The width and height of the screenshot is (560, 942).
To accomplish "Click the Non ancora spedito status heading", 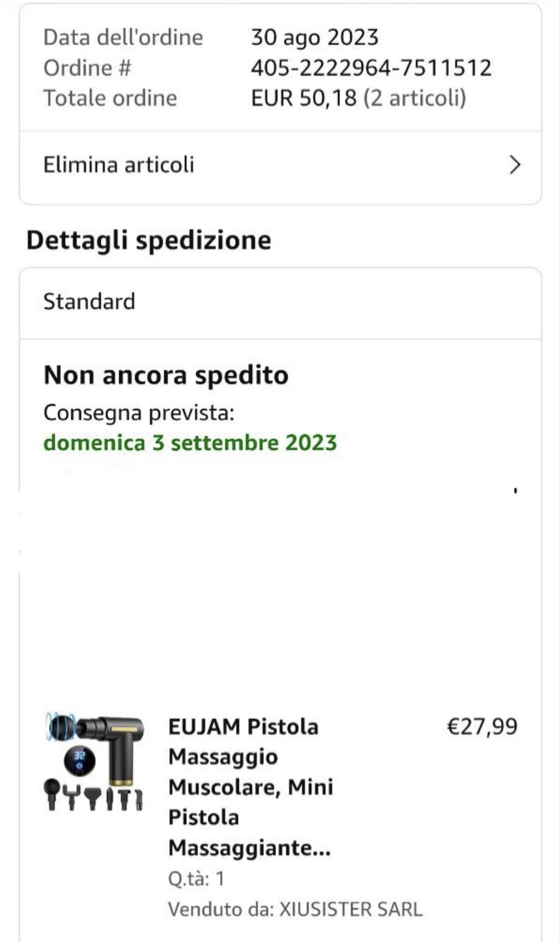I will point(166,375).
